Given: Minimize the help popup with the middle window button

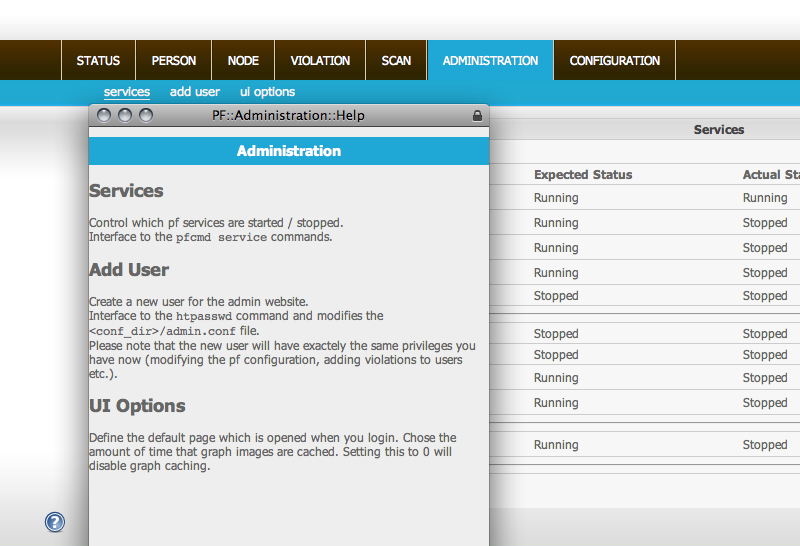Looking at the screenshot, I should (x=125, y=116).
